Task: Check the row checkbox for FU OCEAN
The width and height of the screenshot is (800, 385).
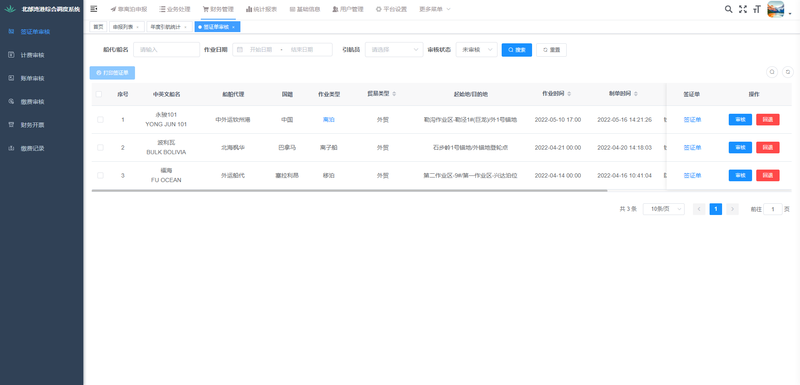Action: tap(100, 175)
